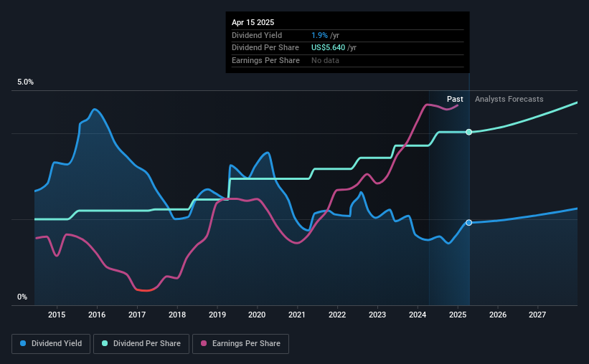Click the 2026 x-axis label

(x=498, y=315)
